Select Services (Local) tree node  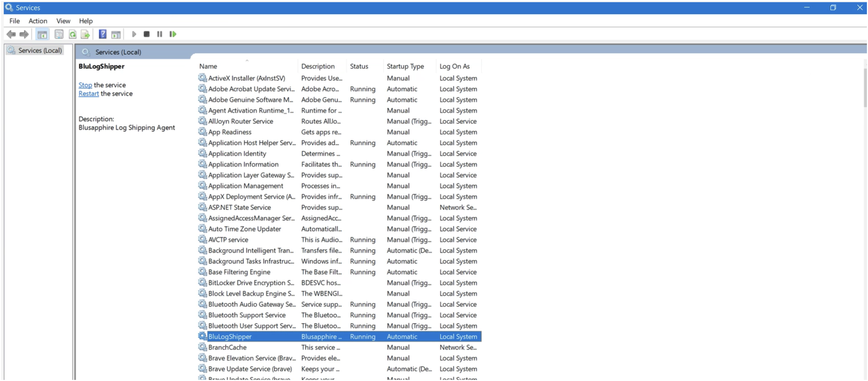click(x=40, y=50)
